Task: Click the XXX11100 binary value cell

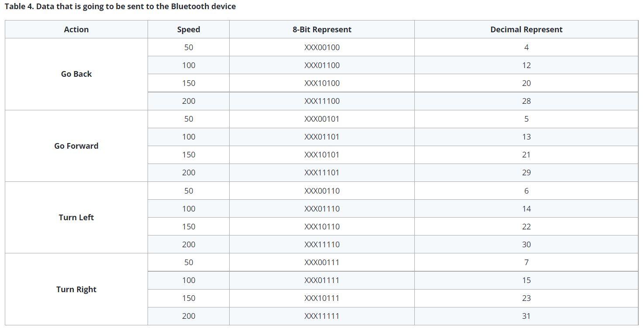Action: 322,101
